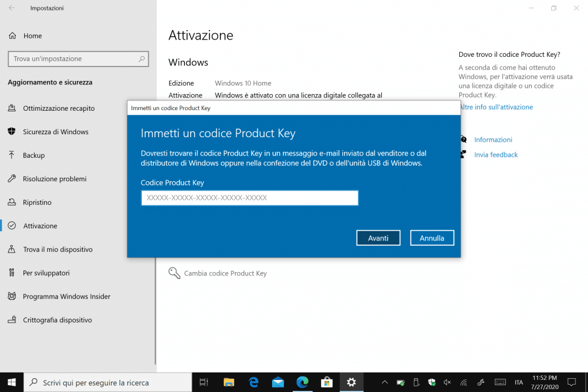The height and width of the screenshot is (392, 588).
Task: Select the Sicurezza di Windows shield icon
Action: click(x=11, y=131)
